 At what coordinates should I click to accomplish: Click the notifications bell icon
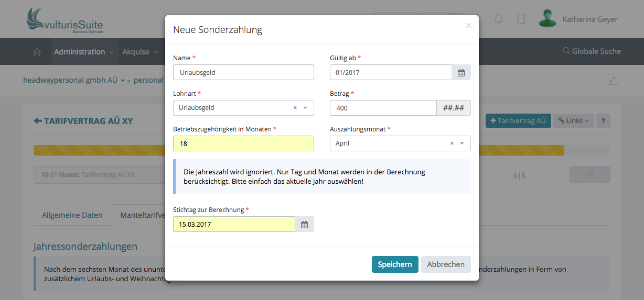click(x=498, y=19)
